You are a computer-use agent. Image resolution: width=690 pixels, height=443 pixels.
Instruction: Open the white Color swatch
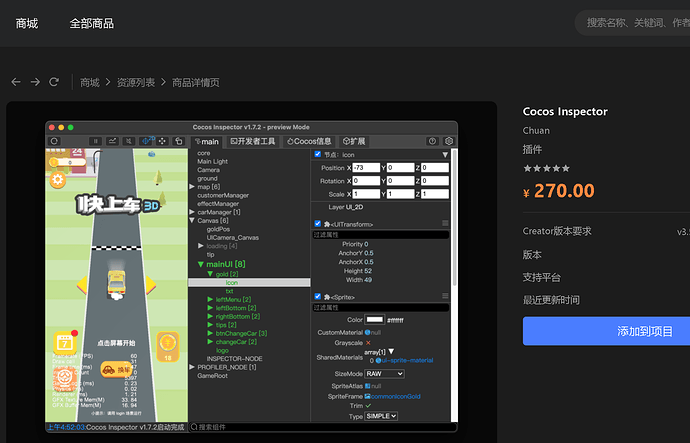point(375,319)
